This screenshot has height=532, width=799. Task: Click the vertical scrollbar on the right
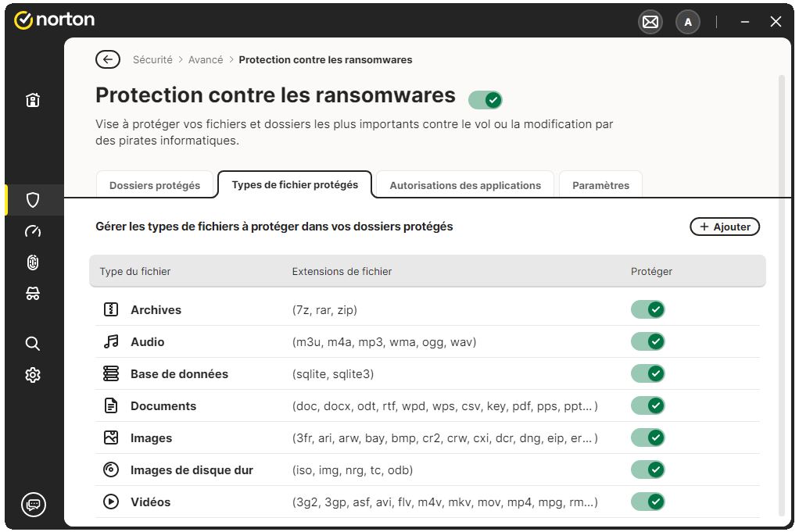click(782, 297)
